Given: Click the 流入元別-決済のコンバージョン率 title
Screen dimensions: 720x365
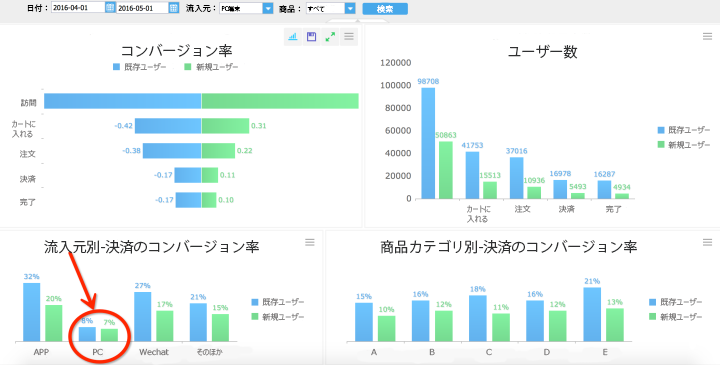Looking at the screenshot, I should [152, 247].
